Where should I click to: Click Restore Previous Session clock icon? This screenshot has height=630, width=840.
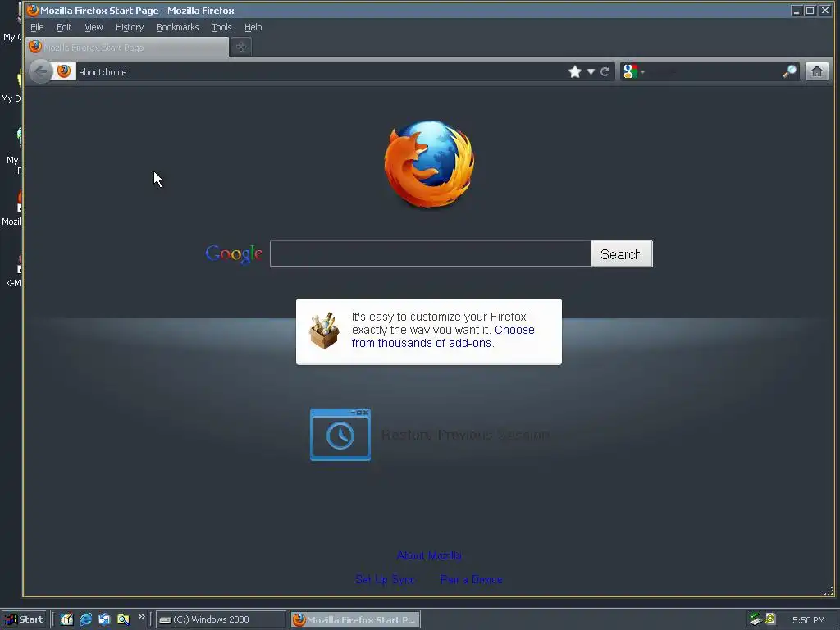340,435
